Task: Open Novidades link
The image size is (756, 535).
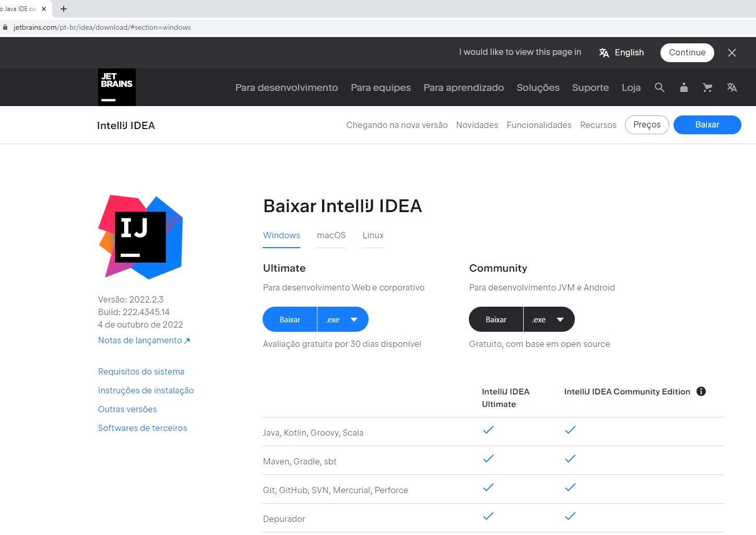Action: (477, 125)
